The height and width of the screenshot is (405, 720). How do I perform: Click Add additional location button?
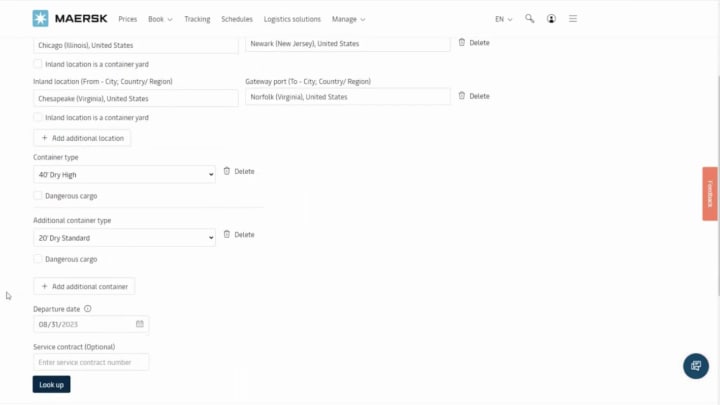click(82, 138)
